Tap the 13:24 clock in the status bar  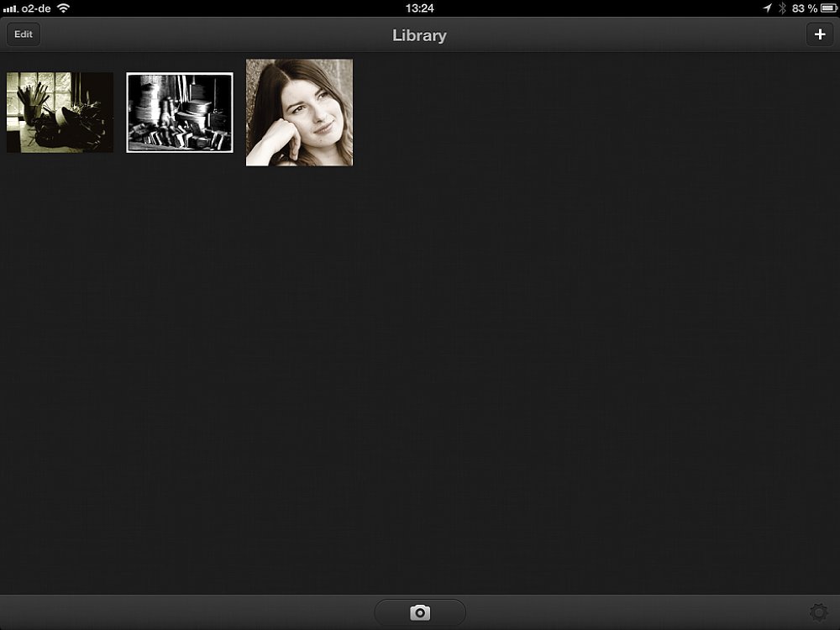pos(419,8)
